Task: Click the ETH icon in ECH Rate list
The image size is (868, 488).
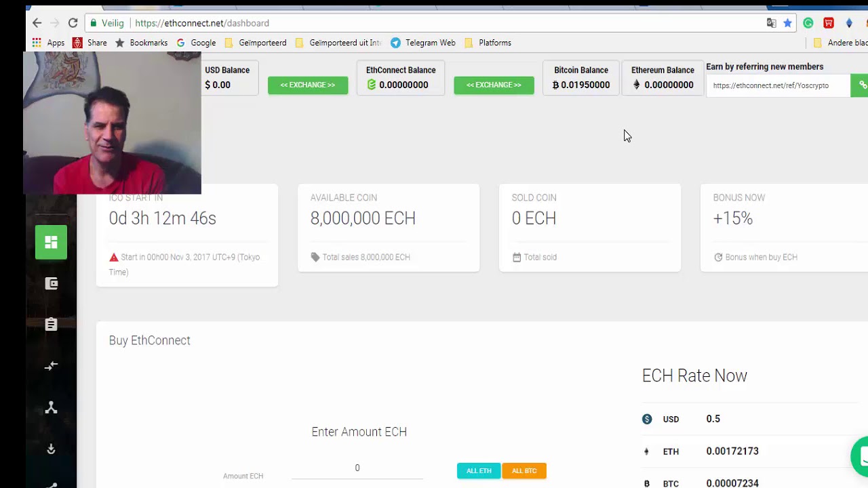Action: point(646,451)
